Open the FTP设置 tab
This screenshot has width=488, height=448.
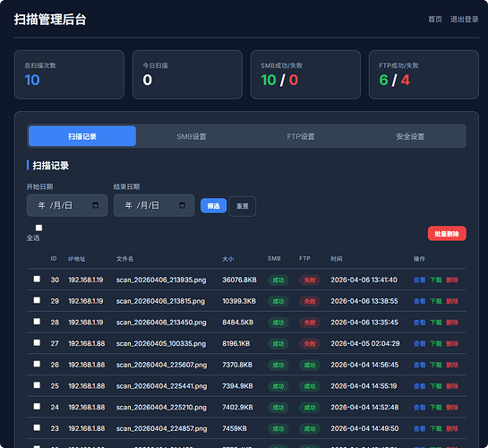301,136
